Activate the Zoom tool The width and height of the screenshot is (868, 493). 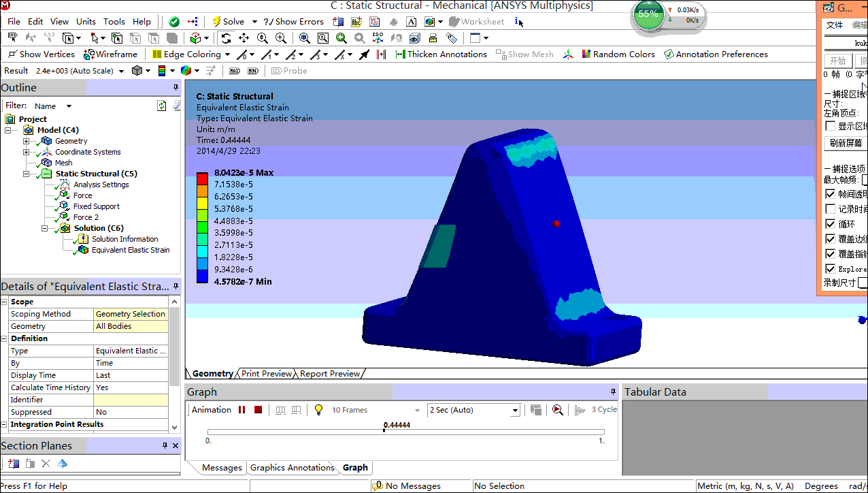point(263,38)
